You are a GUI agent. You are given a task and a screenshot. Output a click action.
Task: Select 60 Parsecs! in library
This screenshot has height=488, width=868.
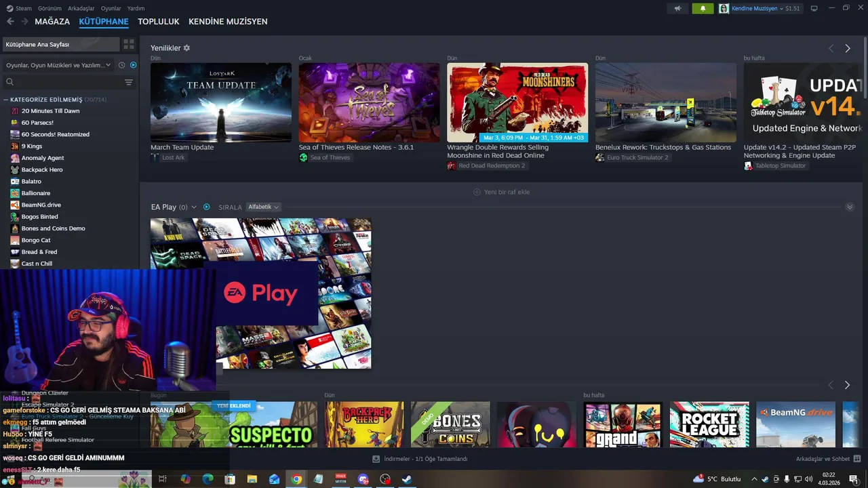point(37,123)
